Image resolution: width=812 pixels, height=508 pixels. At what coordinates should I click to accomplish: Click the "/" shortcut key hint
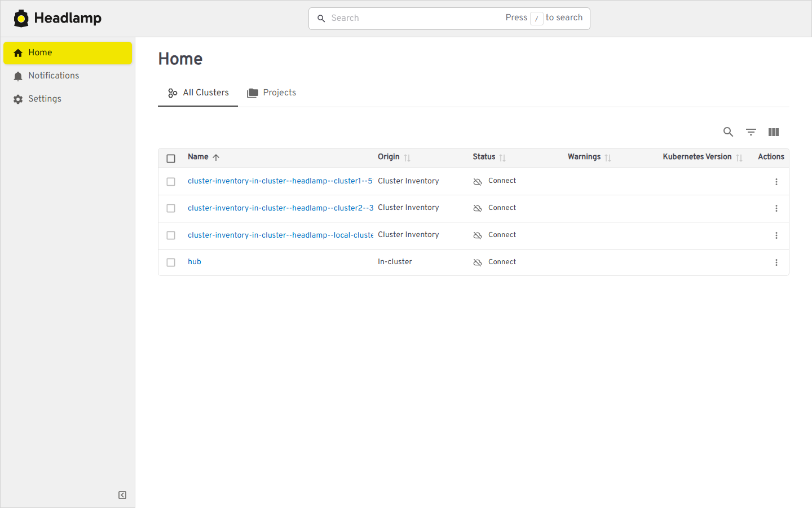(x=536, y=19)
